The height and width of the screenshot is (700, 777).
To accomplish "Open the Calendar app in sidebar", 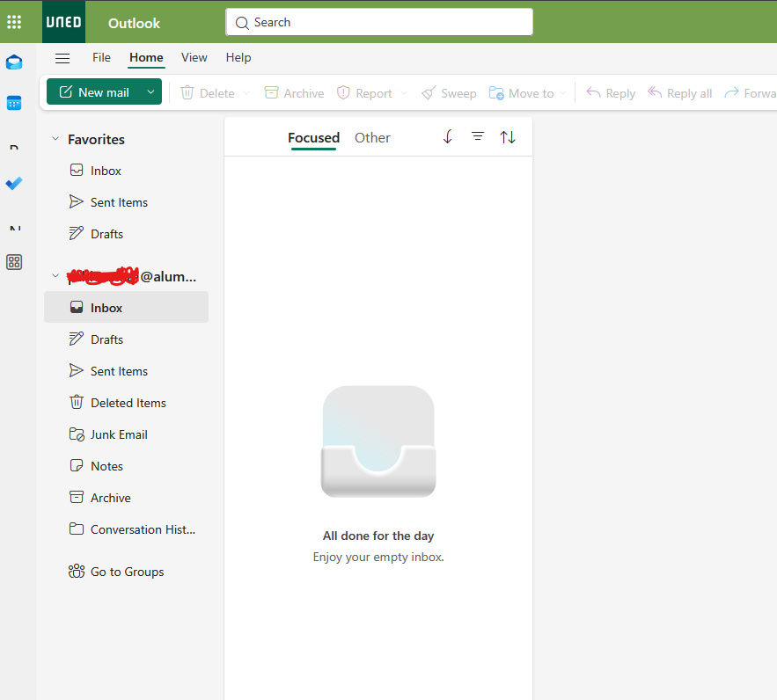I will [14, 103].
